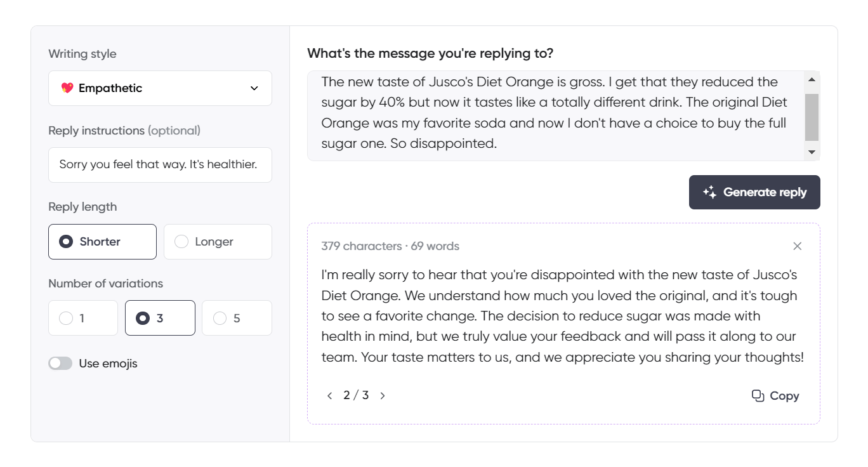Advance to the next reply variation chevron
868x467 pixels.
click(x=383, y=395)
